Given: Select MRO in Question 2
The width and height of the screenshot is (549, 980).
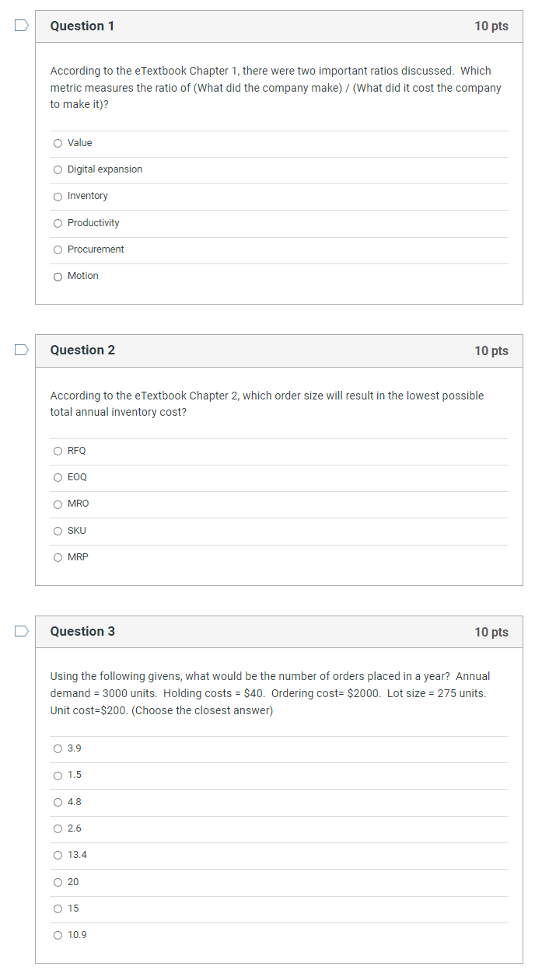Looking at the screenshot, I should [x=58, y=504].
